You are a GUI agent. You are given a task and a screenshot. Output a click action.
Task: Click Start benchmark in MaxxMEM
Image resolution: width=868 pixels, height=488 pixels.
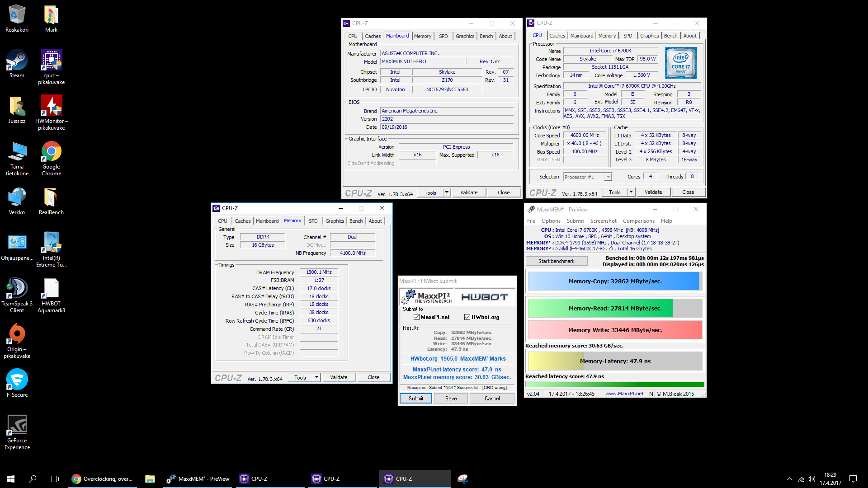click(x=556, y=261)
